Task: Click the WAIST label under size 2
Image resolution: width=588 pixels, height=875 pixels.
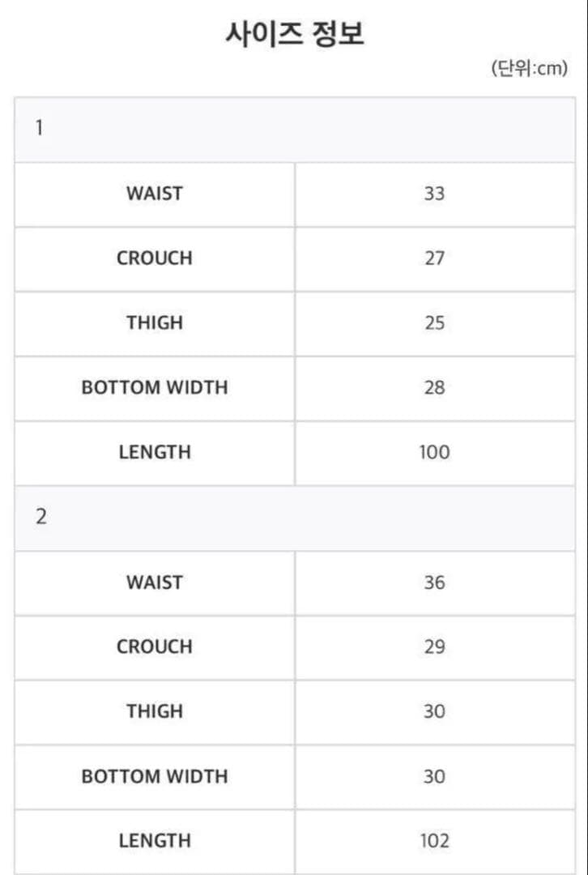Action: tap(155, 583)
